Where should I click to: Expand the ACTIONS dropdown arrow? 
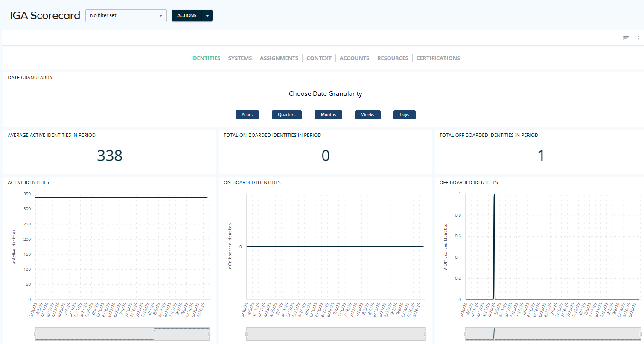(207, 15)
